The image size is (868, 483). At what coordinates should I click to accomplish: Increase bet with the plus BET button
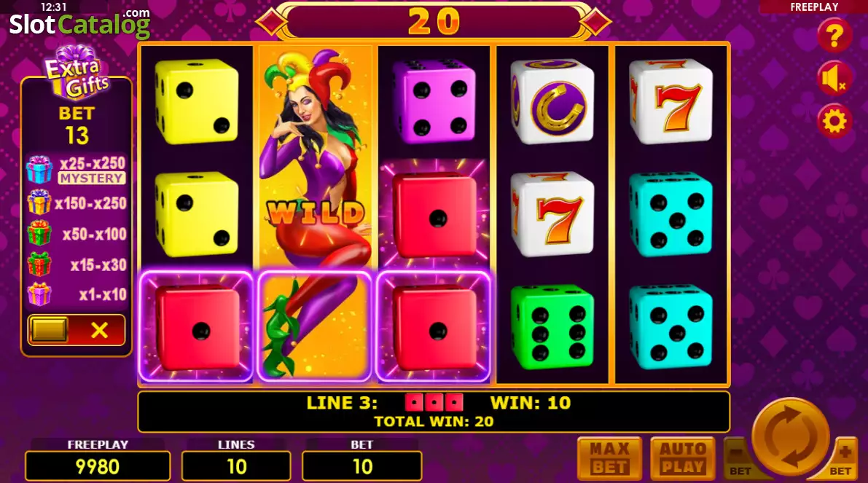[x=841, y=458]
